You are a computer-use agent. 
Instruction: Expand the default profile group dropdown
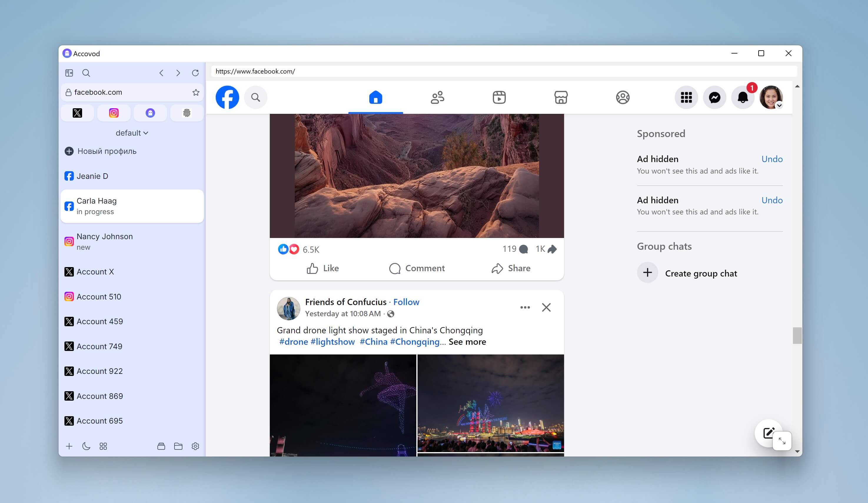coord(132,133)
